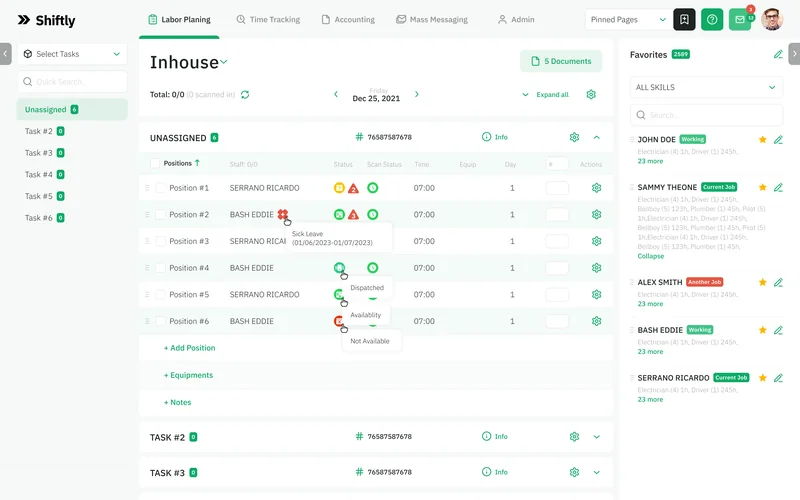Check the select-all Positions checkbox
800x500 pixels.
(x=155, y=163)
